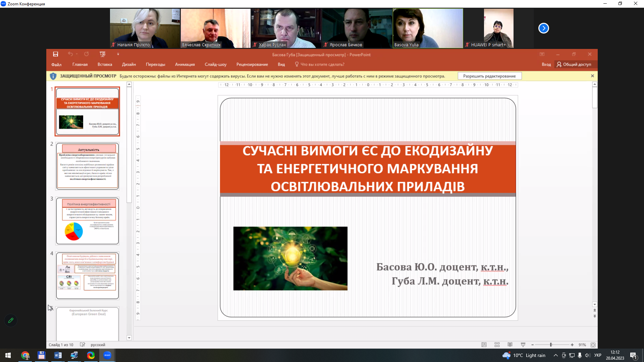Click the green Zoom annotate pencil icon
The image size is (644, 362).
(x=11, y=320)
